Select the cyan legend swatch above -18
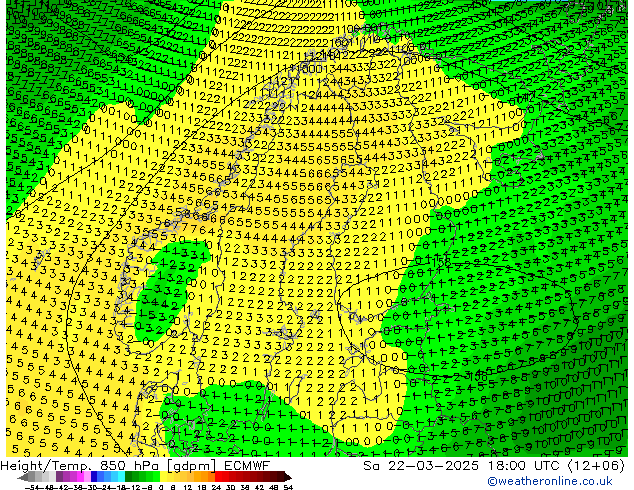The image size is (634, 490). coord(121,477)
